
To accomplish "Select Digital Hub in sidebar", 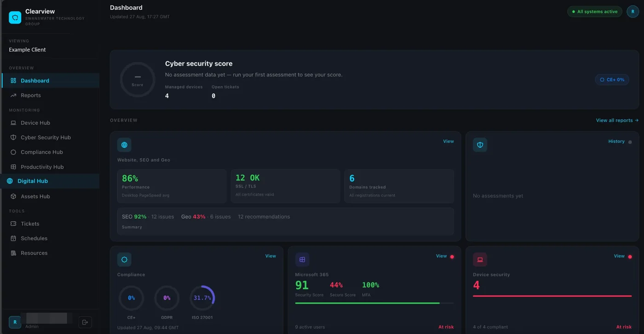I will pos(51,181).
